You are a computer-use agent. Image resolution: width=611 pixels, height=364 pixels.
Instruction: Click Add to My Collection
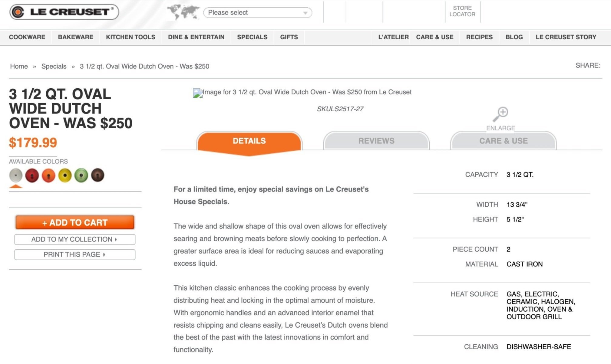[75, 239]
